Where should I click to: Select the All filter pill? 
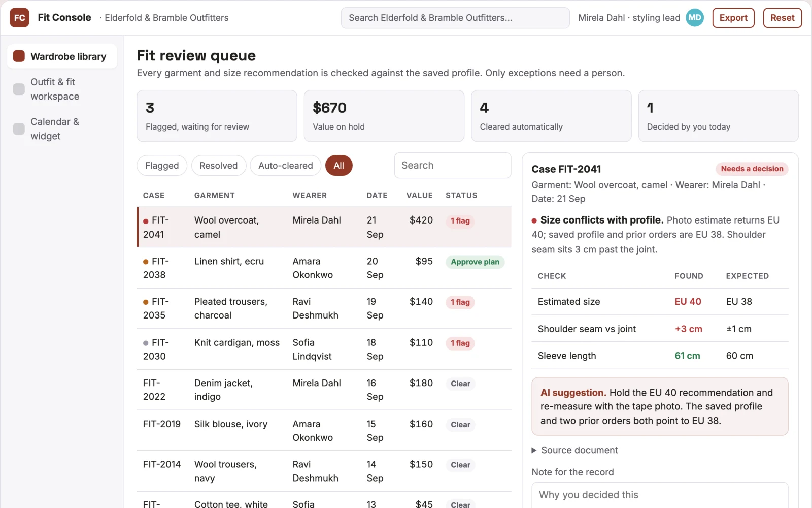pyautogui.click(x=339, y=166)
